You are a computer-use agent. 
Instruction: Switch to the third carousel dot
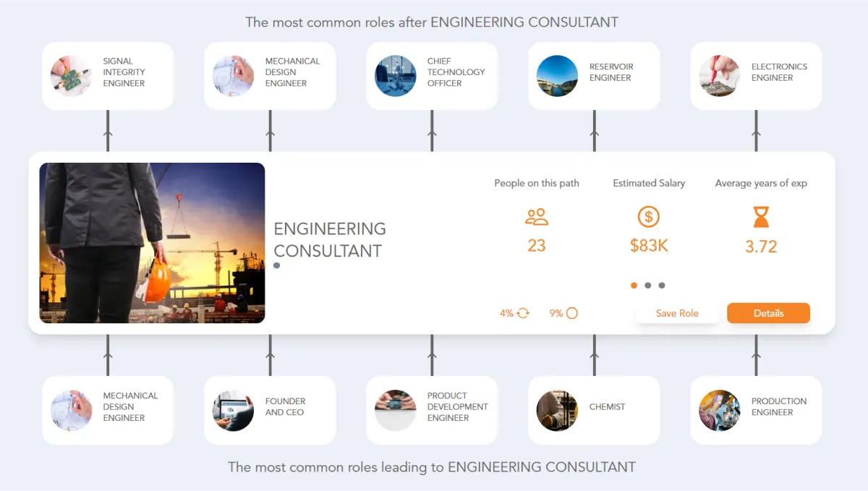pos(662,286)
